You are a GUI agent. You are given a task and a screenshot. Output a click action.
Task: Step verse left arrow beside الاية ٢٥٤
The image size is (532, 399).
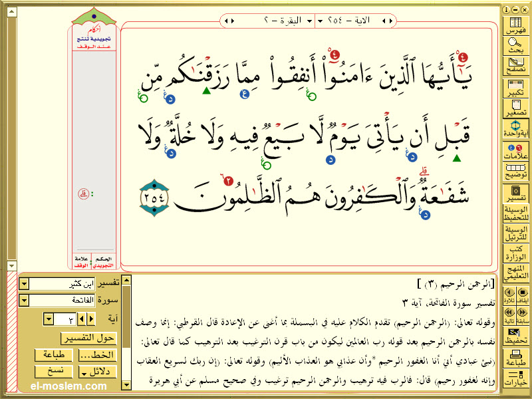coord(384,21)
